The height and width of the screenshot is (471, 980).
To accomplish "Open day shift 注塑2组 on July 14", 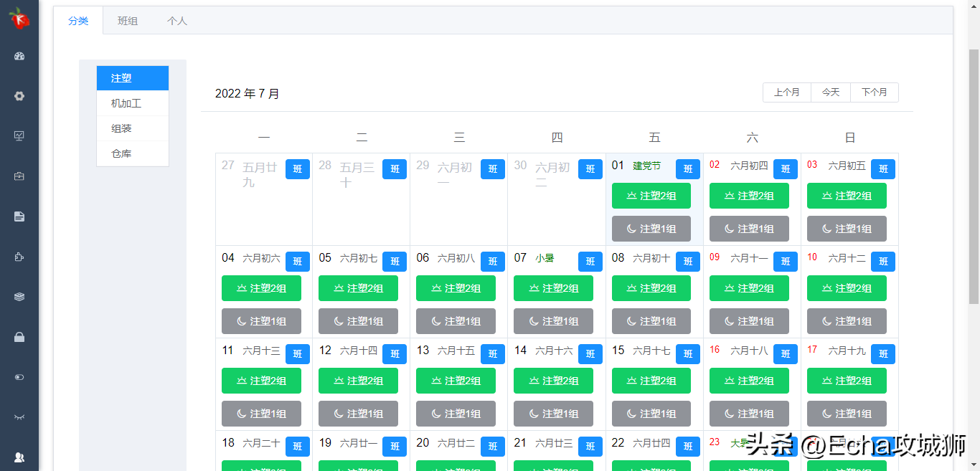I will (553, 381).
